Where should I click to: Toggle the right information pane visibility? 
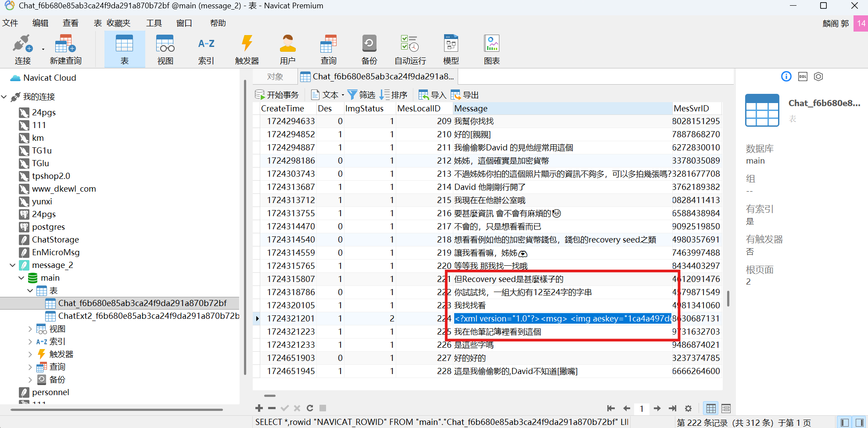click(x=859, y=422)
